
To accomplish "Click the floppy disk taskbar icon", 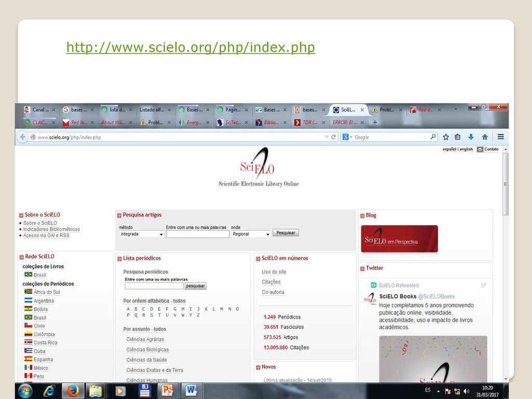I will coord(144,391).
